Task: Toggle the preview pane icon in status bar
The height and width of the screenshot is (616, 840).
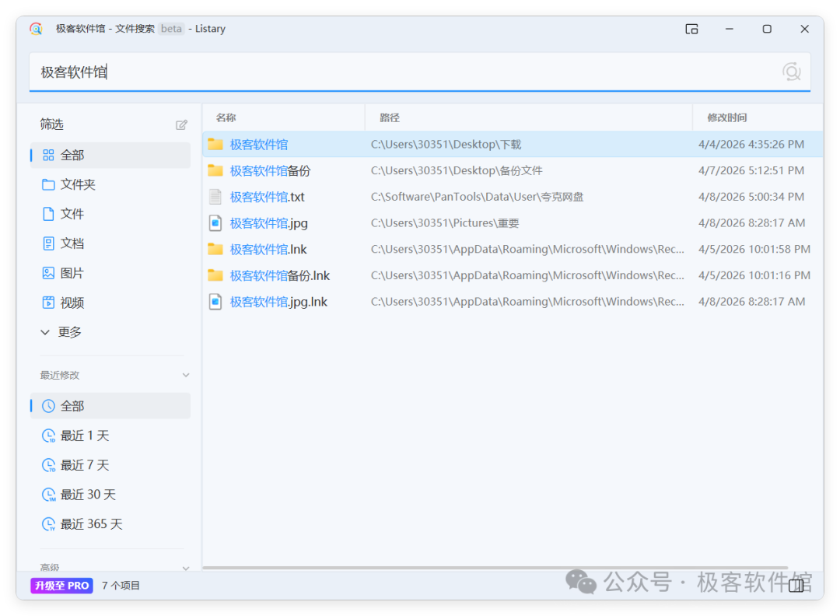Action: (796, 586)
